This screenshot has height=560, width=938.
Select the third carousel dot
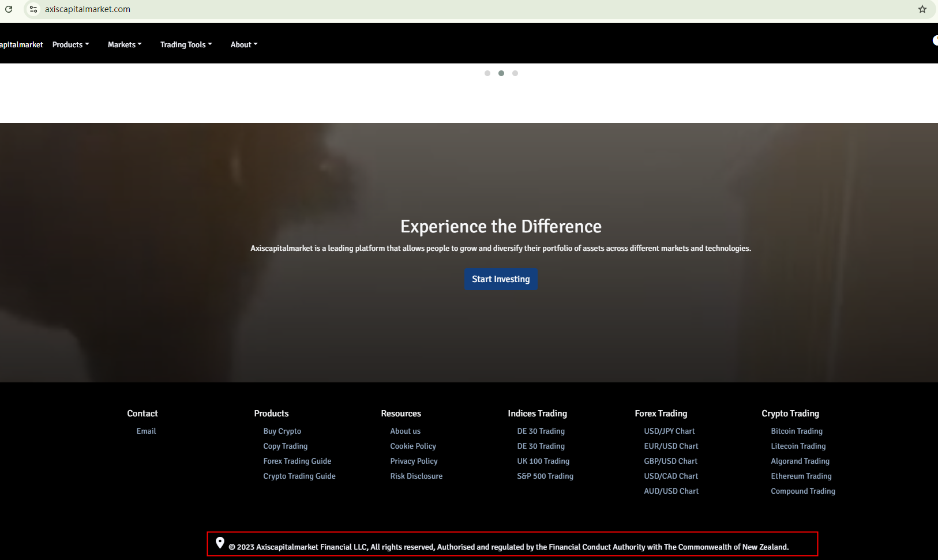tap(515, 73)
